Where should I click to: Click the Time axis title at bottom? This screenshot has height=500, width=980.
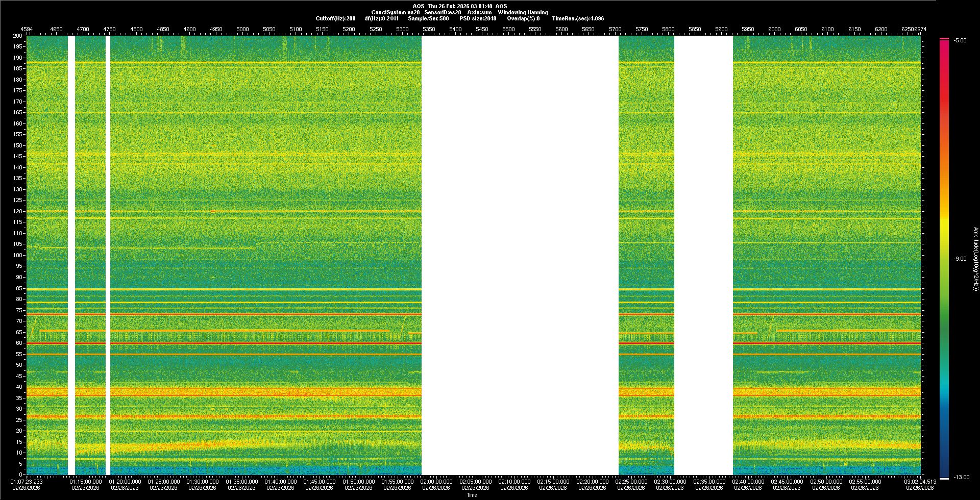(x=472, y=495)
